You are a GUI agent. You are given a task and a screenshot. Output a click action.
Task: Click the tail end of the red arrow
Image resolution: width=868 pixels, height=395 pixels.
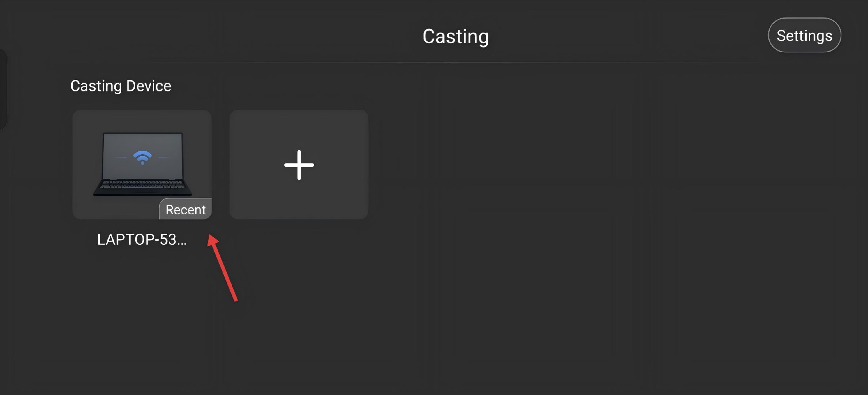[236, 299]
